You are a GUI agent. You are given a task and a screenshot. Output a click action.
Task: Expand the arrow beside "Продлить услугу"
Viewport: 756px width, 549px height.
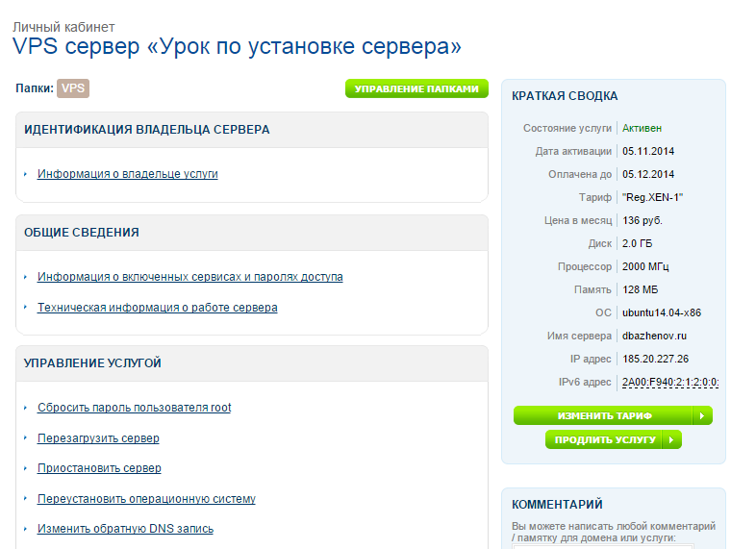coord(672,439)
